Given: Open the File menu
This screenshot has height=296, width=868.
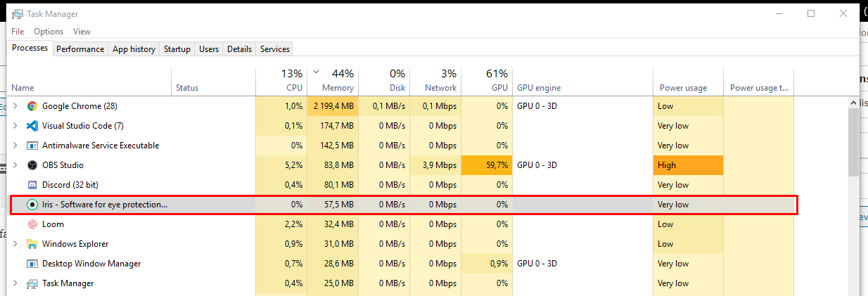Looking at the screenshot, I should click(x=18, y=32).
